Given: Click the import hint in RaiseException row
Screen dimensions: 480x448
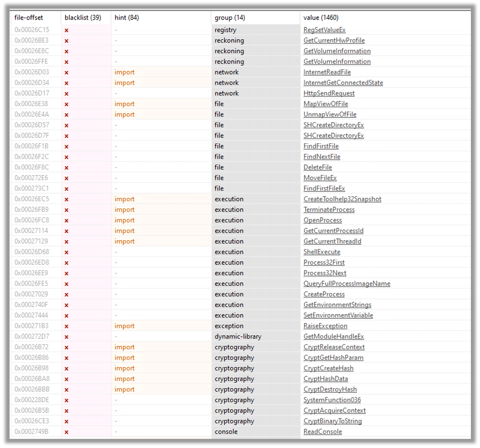Looking at the screenshot, I should 124,326.
